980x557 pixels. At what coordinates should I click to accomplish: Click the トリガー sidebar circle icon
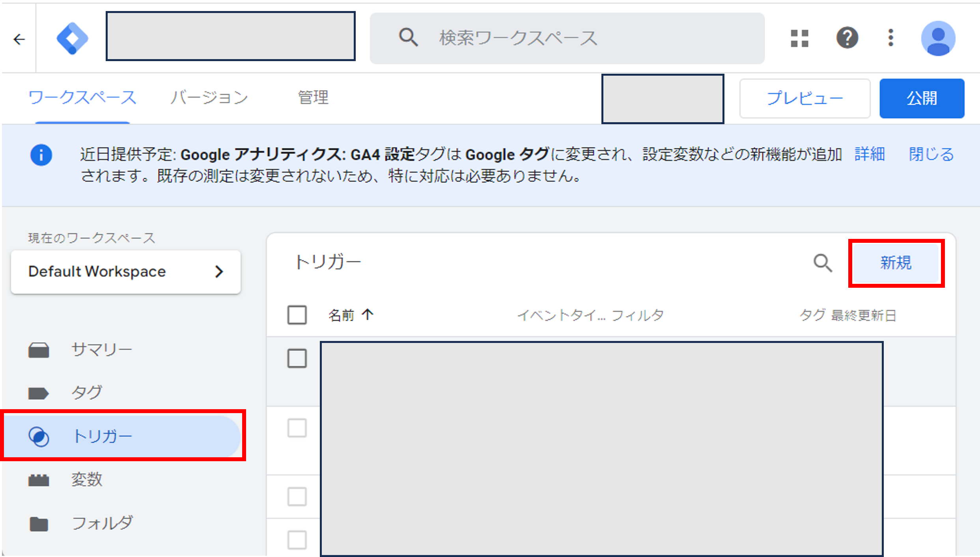click(x=39, y=437)
